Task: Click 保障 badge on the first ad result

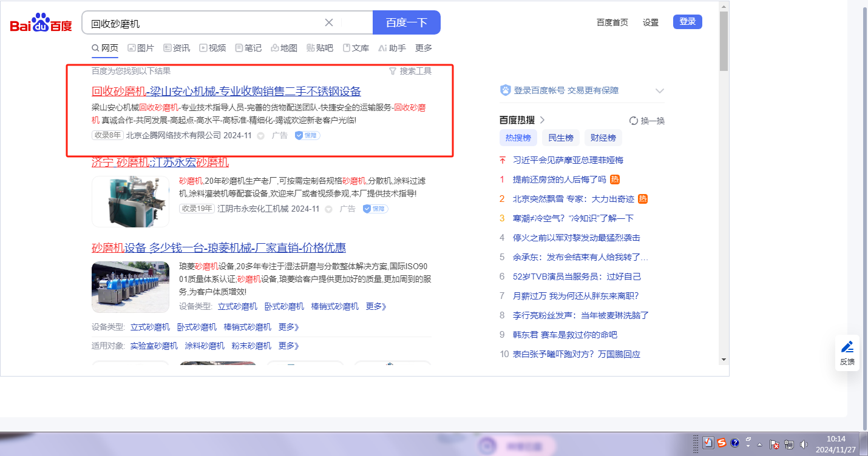Action: tap(307, 136)
